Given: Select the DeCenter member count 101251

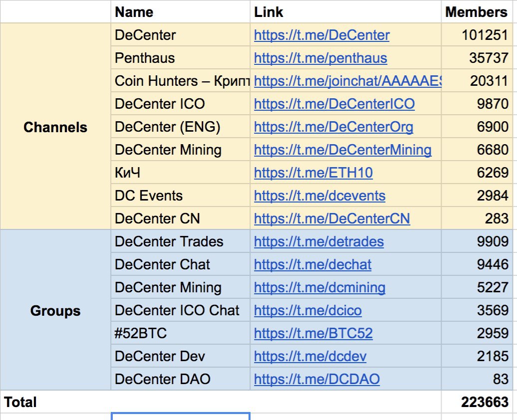Looking at the screenshot, I should (x=477, y=35).
